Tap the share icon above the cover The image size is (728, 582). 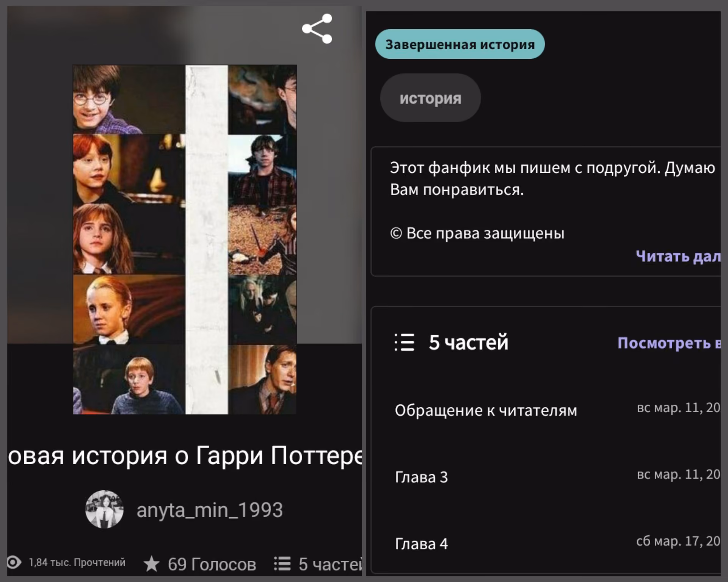pos(317,29)
